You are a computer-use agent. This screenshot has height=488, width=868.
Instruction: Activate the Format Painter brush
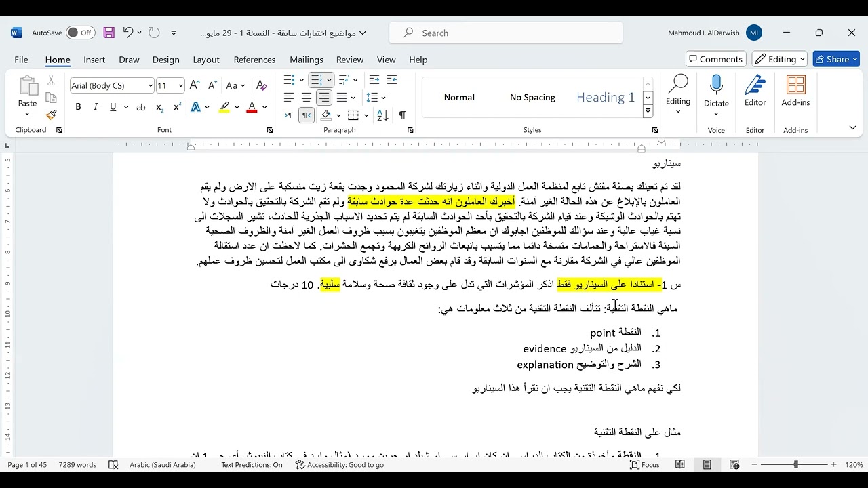pos(51,115)
